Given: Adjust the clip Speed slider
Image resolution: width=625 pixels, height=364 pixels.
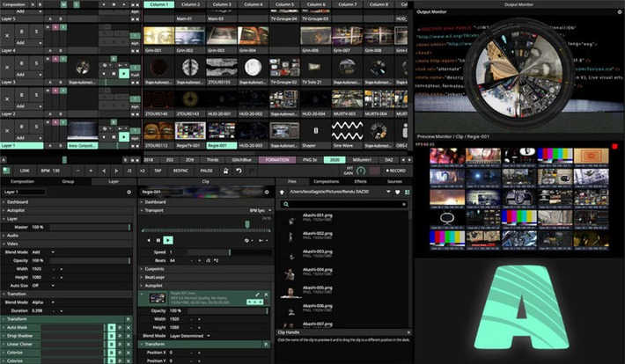Looking at the screenshot, I should coord(230,252).
